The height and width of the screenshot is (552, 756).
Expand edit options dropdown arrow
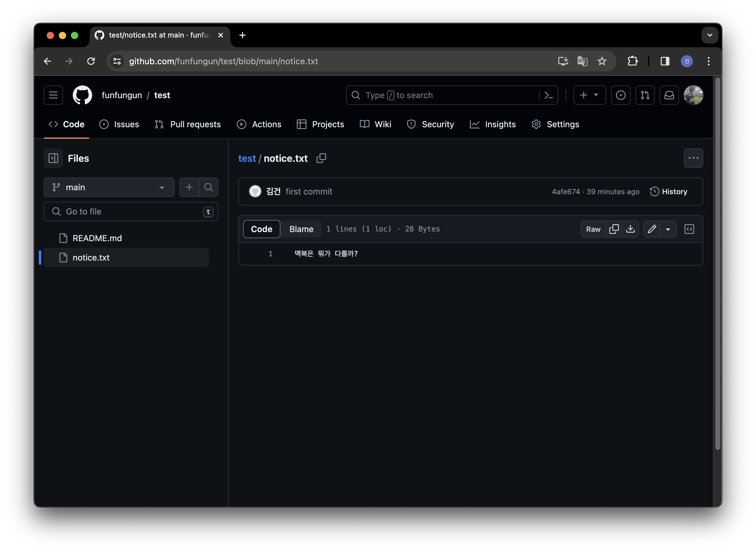point(668,229)
